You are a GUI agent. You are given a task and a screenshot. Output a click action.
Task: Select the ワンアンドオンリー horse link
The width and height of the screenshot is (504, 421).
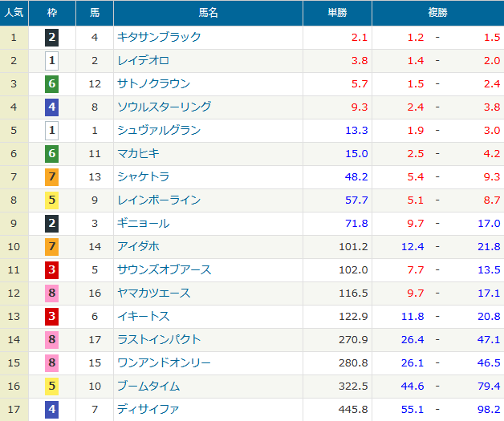coord(164,362)
